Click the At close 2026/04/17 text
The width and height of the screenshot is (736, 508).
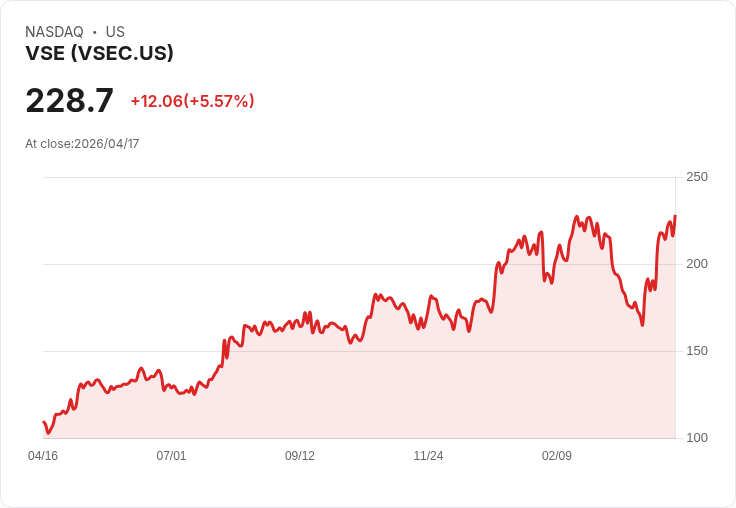(x=82, y=144)
